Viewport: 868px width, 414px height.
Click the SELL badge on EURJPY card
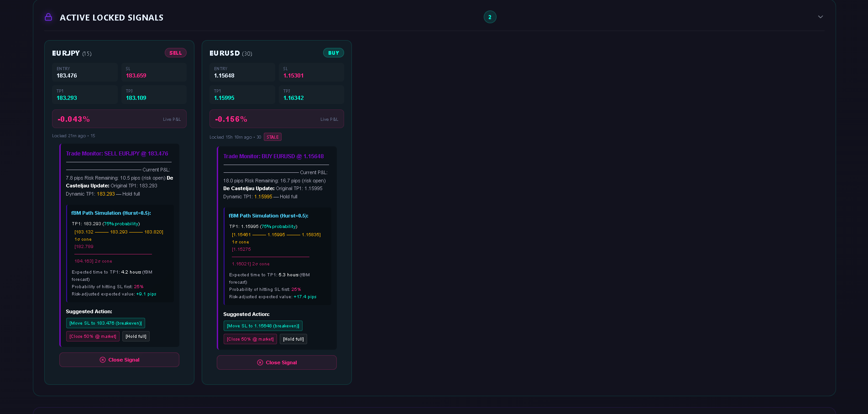(x=175, y=53)
